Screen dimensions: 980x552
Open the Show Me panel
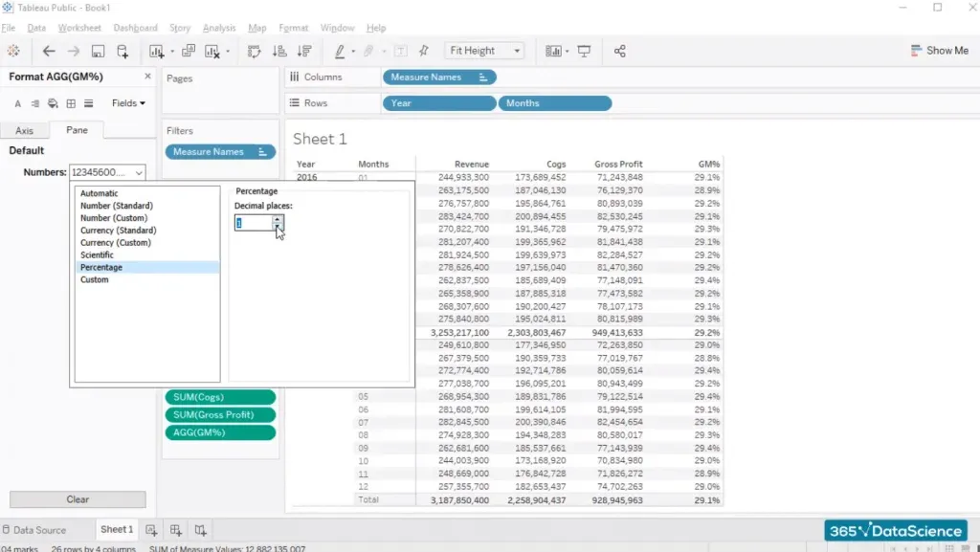click(939, 51)
